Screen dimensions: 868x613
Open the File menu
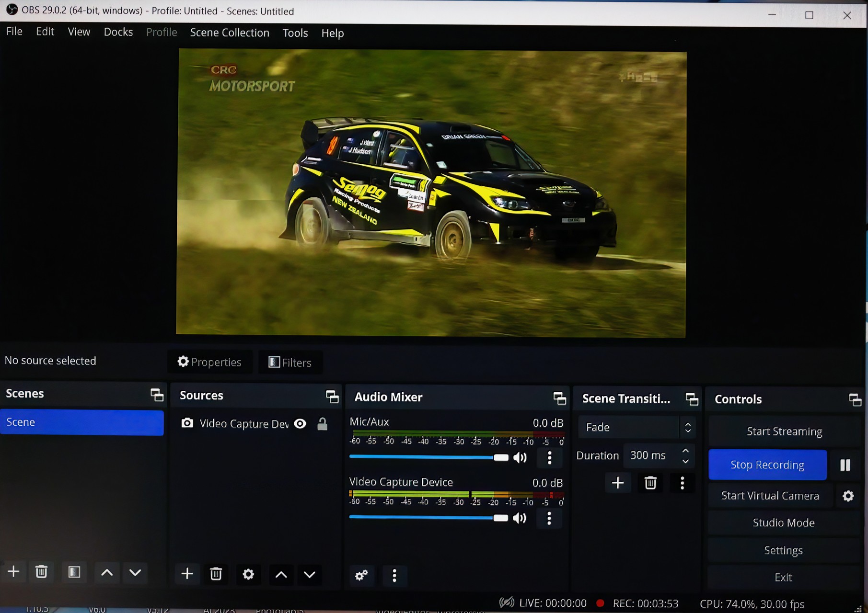(x=14, y=32)
